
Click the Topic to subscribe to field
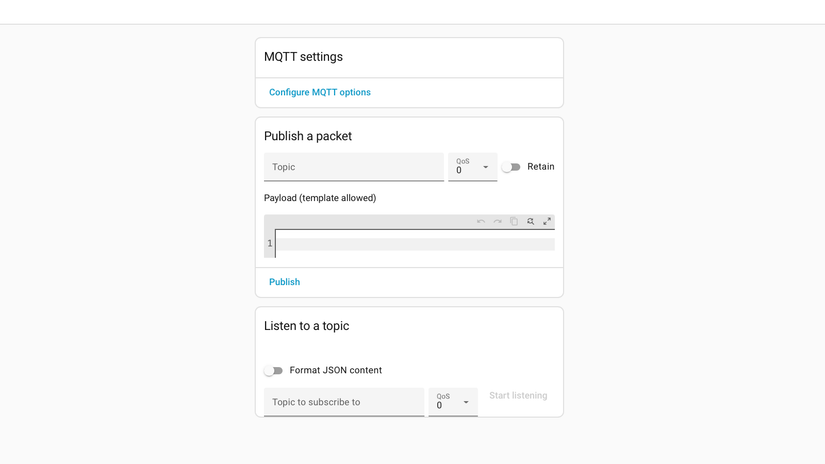point(344,402)
